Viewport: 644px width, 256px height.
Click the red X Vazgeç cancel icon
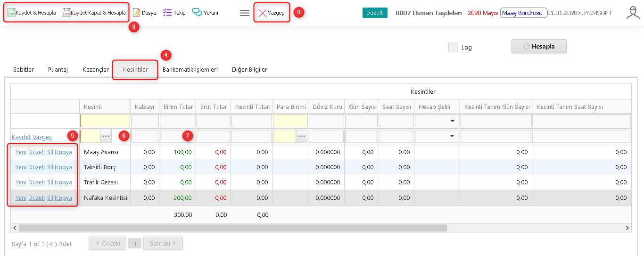click(x=263, y=13)
